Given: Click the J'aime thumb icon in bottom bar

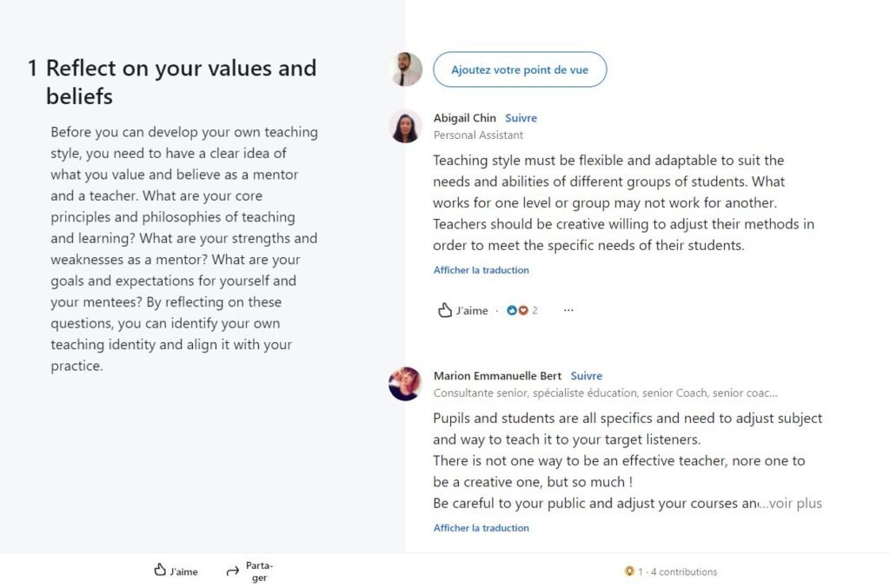Looking at the screenshot, I should point(160,571).
